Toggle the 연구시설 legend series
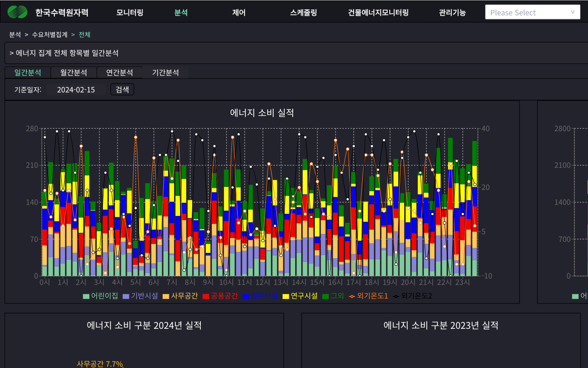588x368 pixels. (300, 296)
